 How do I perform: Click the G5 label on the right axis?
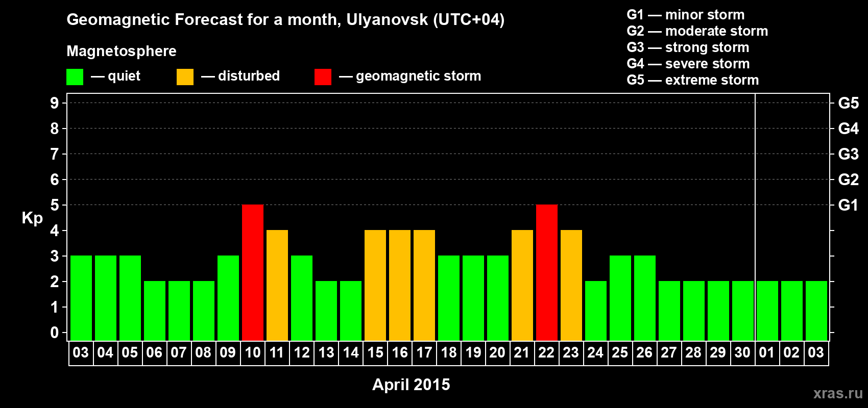pyautogui.click(x=849, y=103)
